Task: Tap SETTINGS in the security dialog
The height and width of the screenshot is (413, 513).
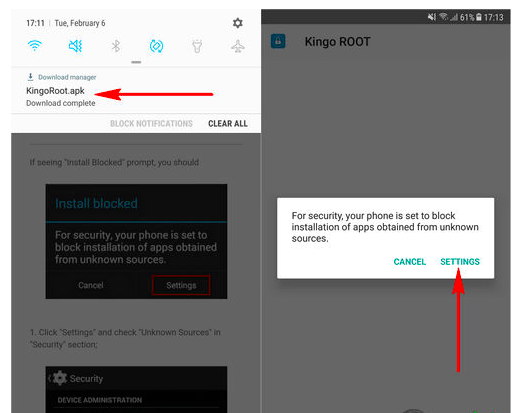Action: tap(460, 262)
